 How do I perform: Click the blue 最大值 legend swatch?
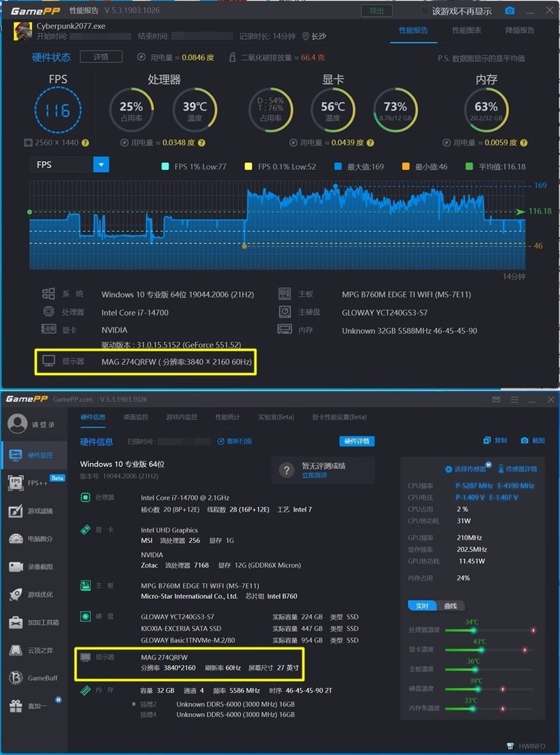[338, 167]
